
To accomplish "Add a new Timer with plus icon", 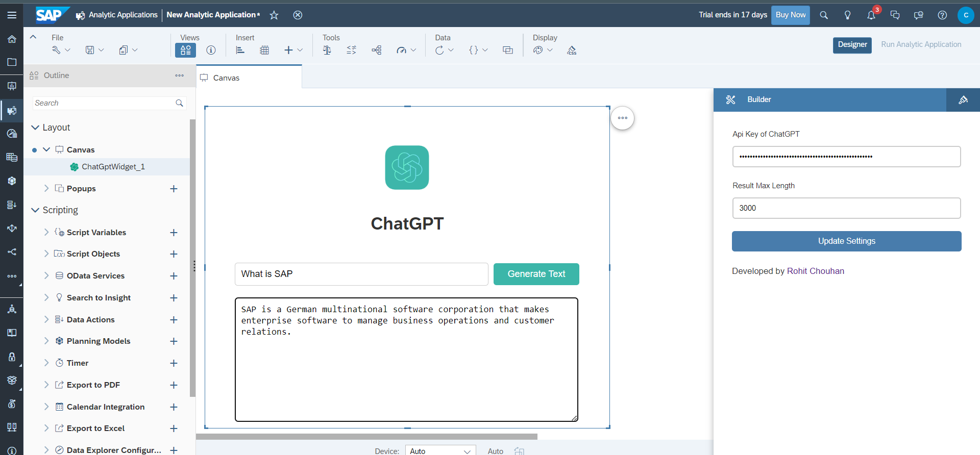I will click(x=174, y=363).
